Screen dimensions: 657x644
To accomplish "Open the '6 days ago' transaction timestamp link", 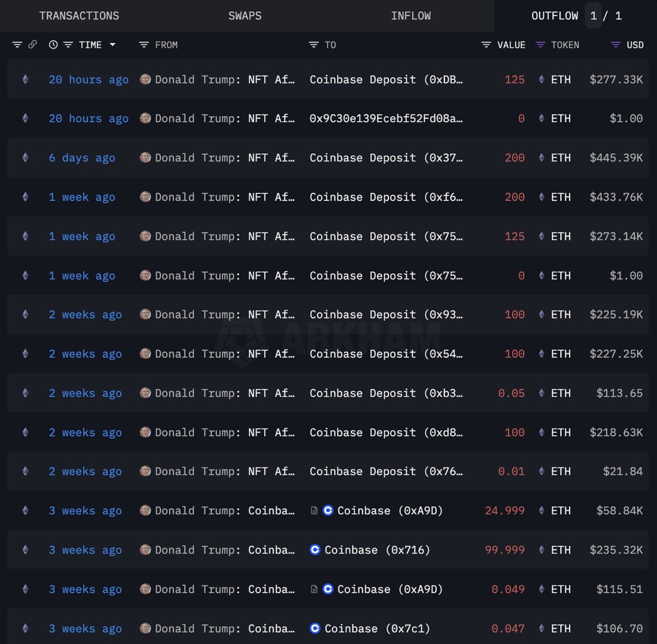I will coord(82,157).
